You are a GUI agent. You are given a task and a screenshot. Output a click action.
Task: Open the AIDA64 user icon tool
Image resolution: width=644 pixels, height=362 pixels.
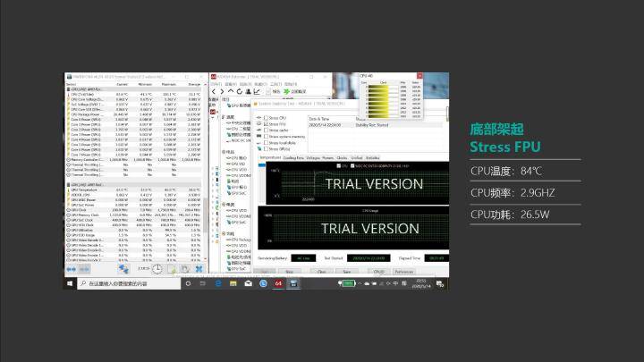[248, 91]
